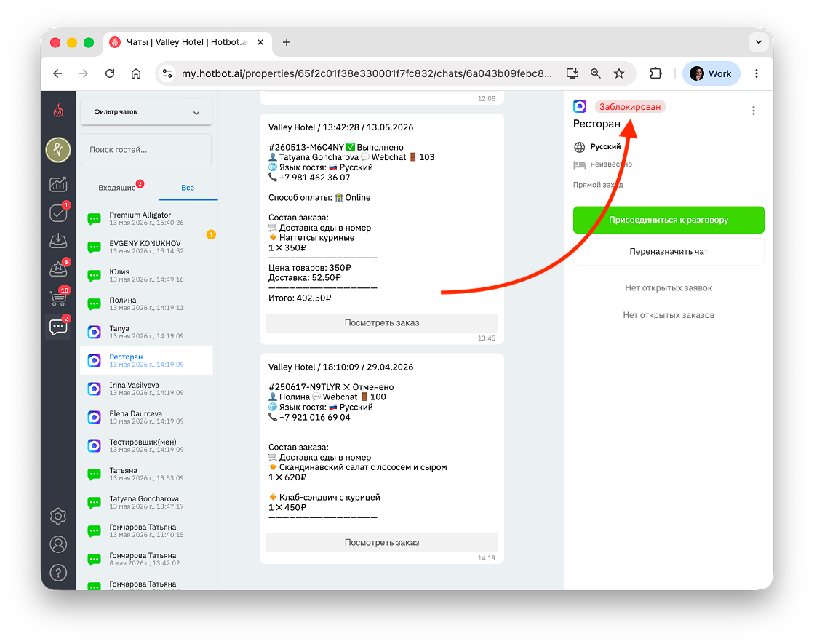Open the tasks checkmark icon with badge 1
This screenshot has width=814, height=644.
tap(58, 212)
